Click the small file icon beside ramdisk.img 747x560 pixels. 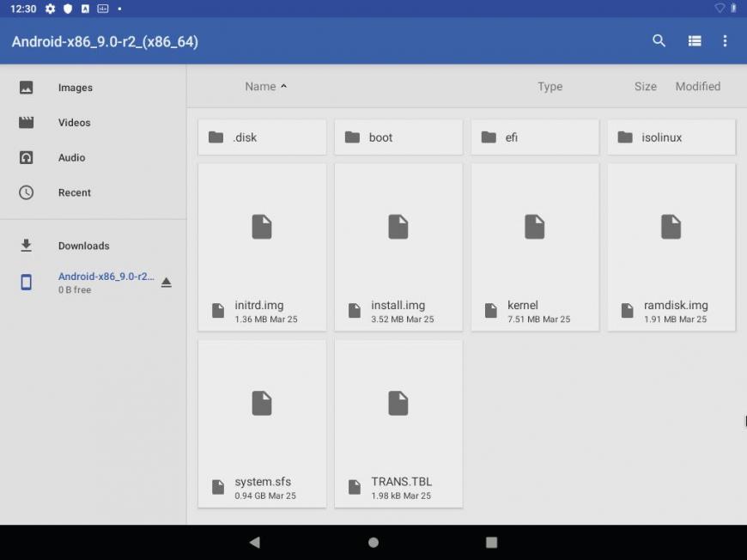pos(628,311)
